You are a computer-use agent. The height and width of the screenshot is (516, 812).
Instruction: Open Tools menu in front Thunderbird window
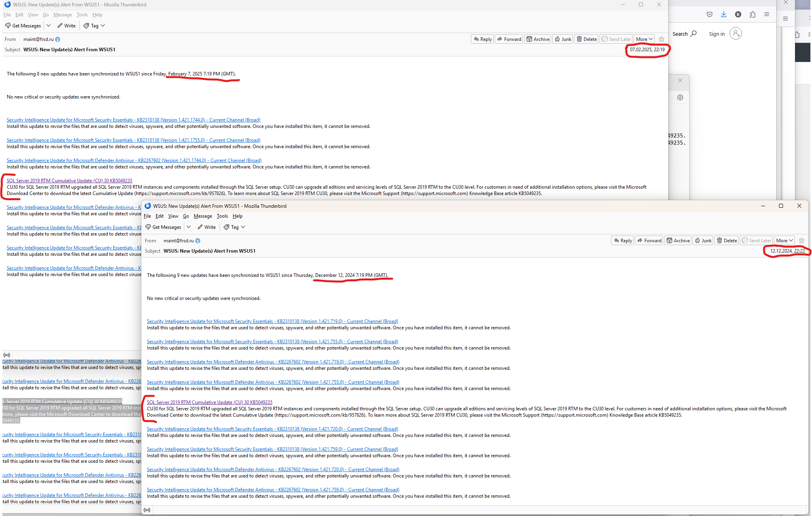pyautogui.click(x=222, y=216)
